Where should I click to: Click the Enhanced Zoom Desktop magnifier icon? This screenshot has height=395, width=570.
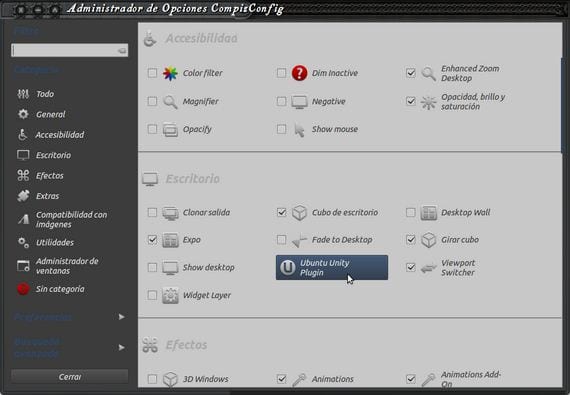(x=428, y=73)
